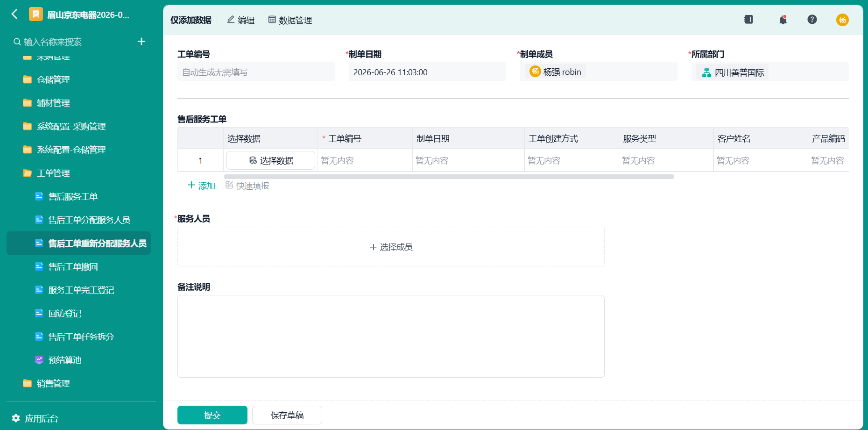
Task: Focus the 备注说明 text area
Action: coord(391,336)
